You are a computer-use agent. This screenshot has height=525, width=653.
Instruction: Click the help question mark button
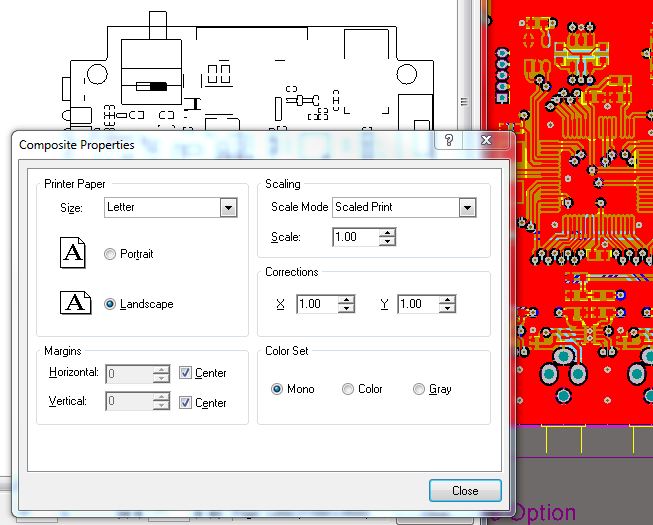449,140
